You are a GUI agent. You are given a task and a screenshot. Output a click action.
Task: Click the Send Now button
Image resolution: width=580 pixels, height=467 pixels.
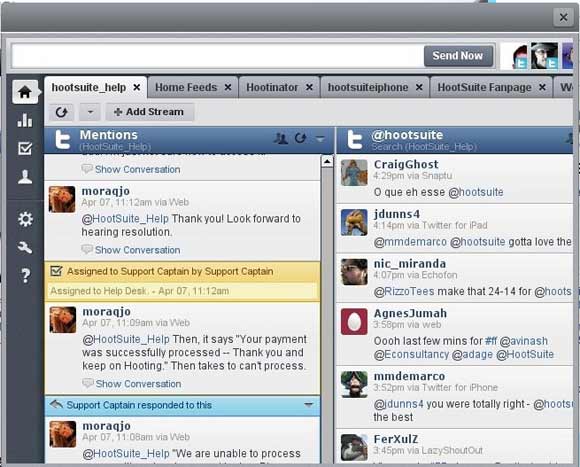point(458,56)
